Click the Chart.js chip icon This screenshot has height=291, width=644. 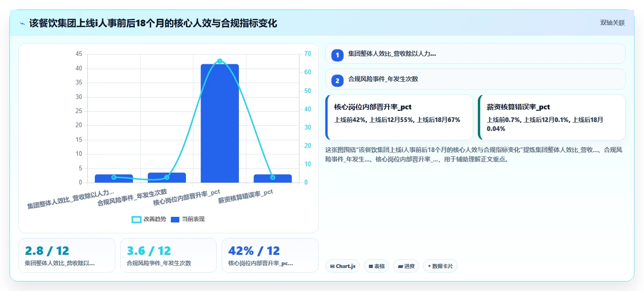point(332,267)
